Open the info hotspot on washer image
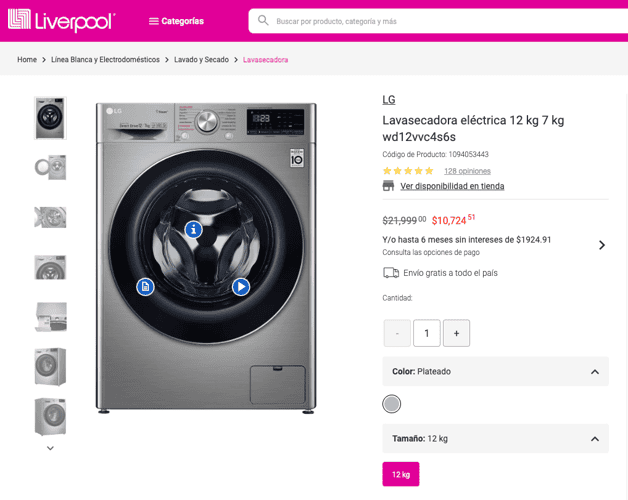628x500 pixels. [x=193, y=230]
